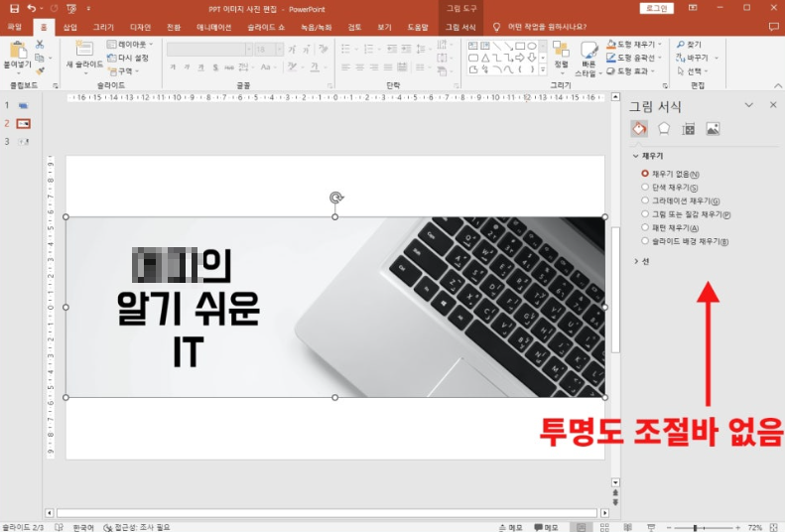785x532 pixels.
Task: Click the Save icon in quick access toolbar
Action: [14, 8]
